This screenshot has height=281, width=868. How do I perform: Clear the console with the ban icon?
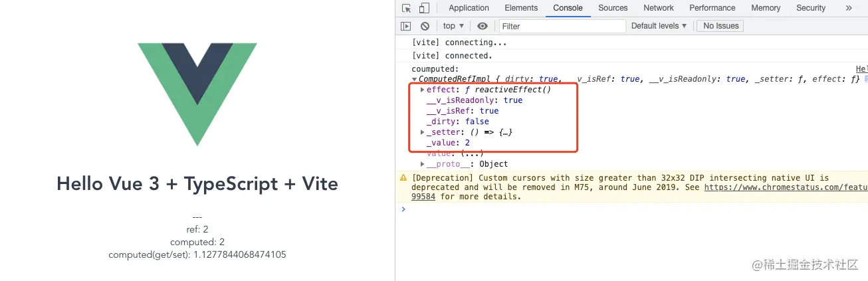tap(425, 26)
